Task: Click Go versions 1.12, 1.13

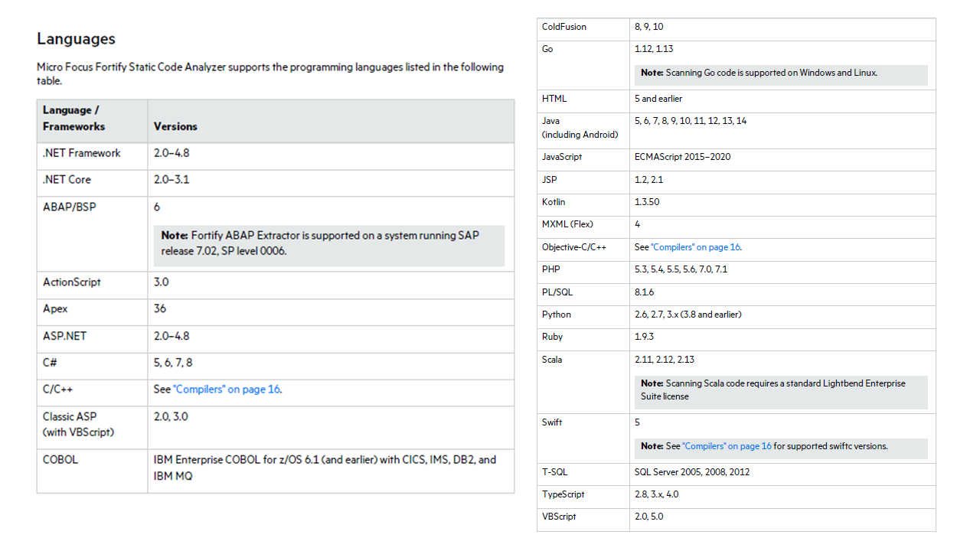Action: pyautogui.click(x=654, y=49)
